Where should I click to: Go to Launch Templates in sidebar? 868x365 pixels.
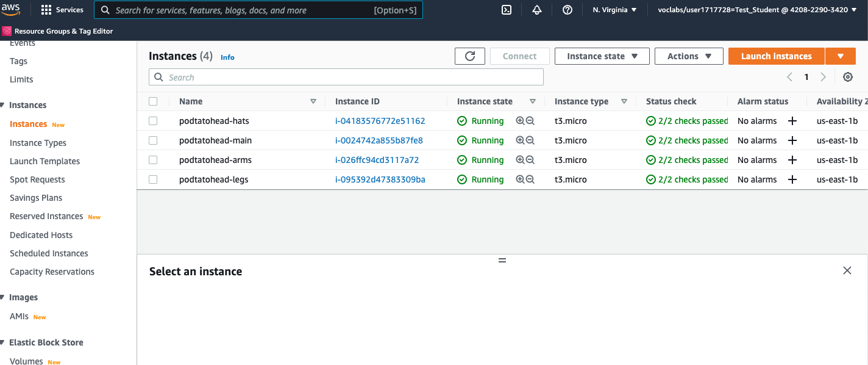coord(44,161)
